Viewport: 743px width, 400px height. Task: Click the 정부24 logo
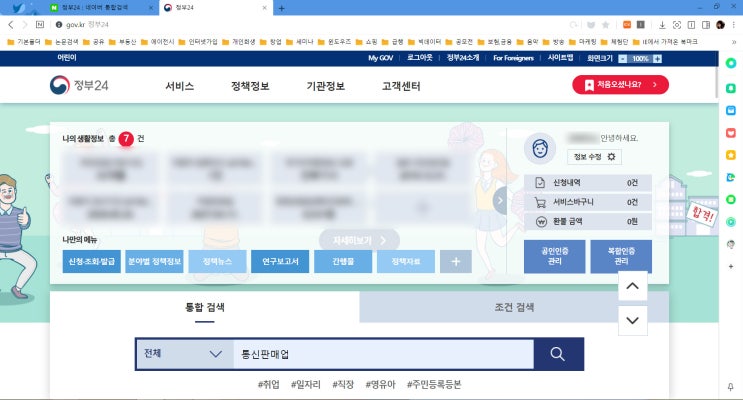coord(79,85)
